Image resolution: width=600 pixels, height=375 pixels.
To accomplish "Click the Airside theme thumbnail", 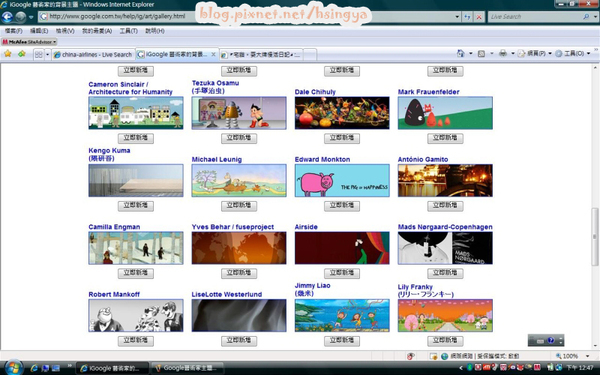I will point(342,248).
